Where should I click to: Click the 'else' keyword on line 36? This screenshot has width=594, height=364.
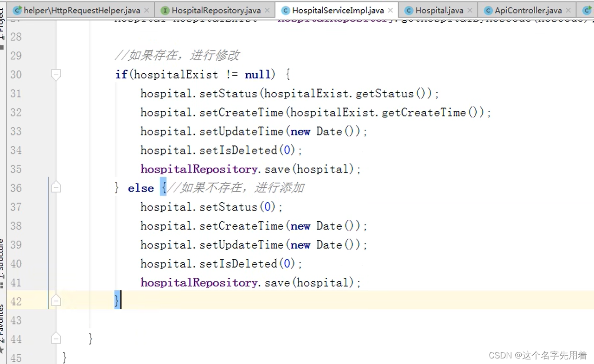click(x=141, y=188)
